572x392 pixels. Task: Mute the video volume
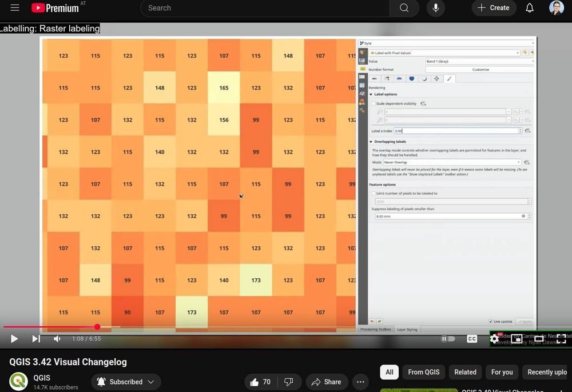click(57, 339)
